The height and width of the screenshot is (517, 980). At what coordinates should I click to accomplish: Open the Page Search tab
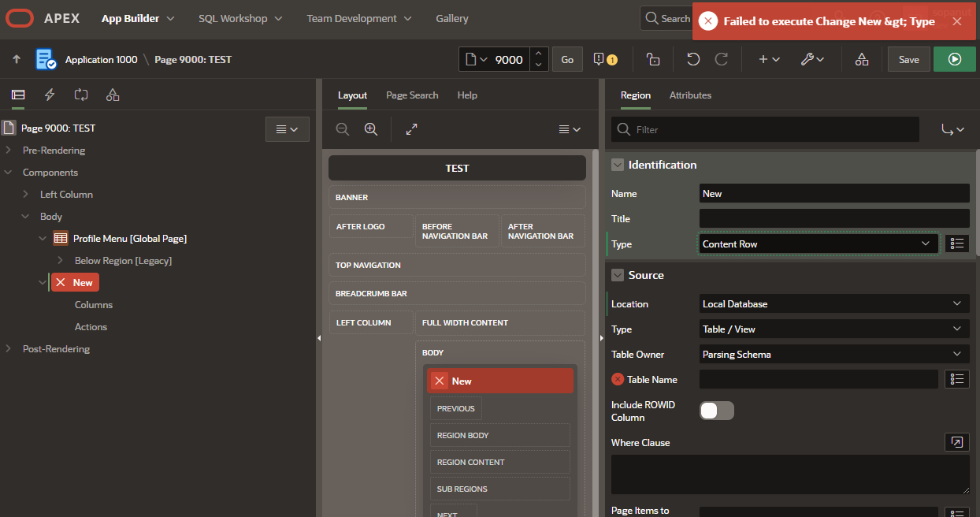click(412, 95)
